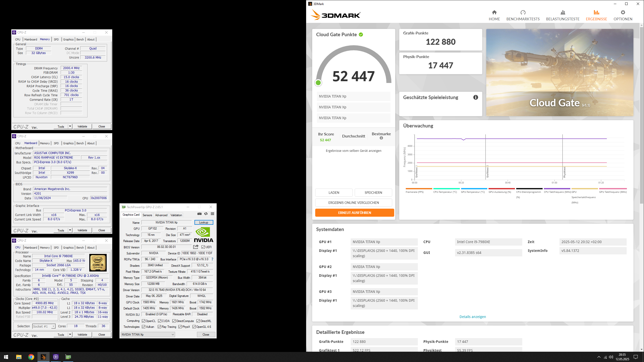Viewport: 644px width, 362px height.
Task: Click the Cloud Gate benchmark thumbnail image
Action: [560, 72]
